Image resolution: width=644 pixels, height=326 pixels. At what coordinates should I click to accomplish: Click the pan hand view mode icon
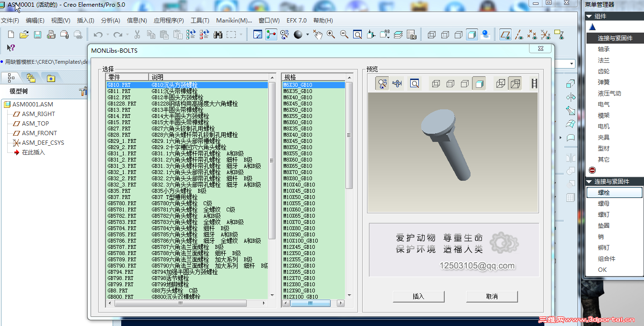pos(317,35)
